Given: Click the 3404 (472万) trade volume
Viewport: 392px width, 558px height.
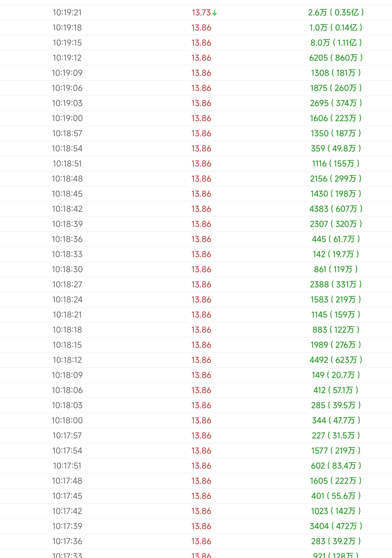Looking at the screenshot, I should [336, 526].
